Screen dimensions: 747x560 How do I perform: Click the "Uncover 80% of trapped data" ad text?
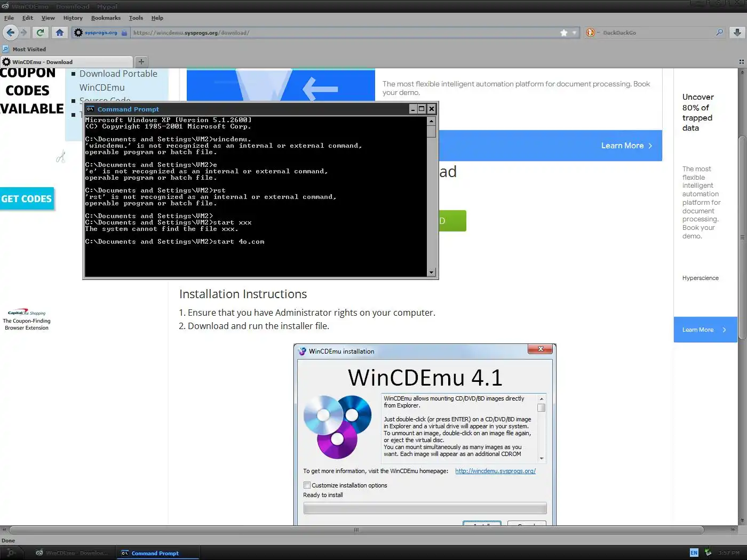698,113
